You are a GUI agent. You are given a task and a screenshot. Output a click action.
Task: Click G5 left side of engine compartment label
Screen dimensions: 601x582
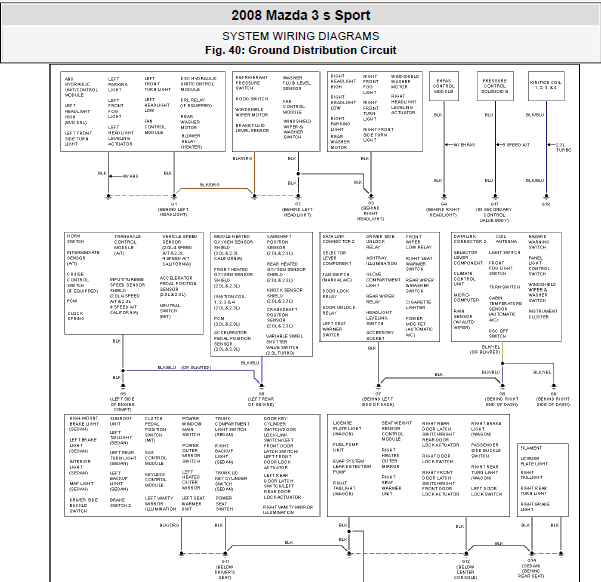(x=123, y=401)
